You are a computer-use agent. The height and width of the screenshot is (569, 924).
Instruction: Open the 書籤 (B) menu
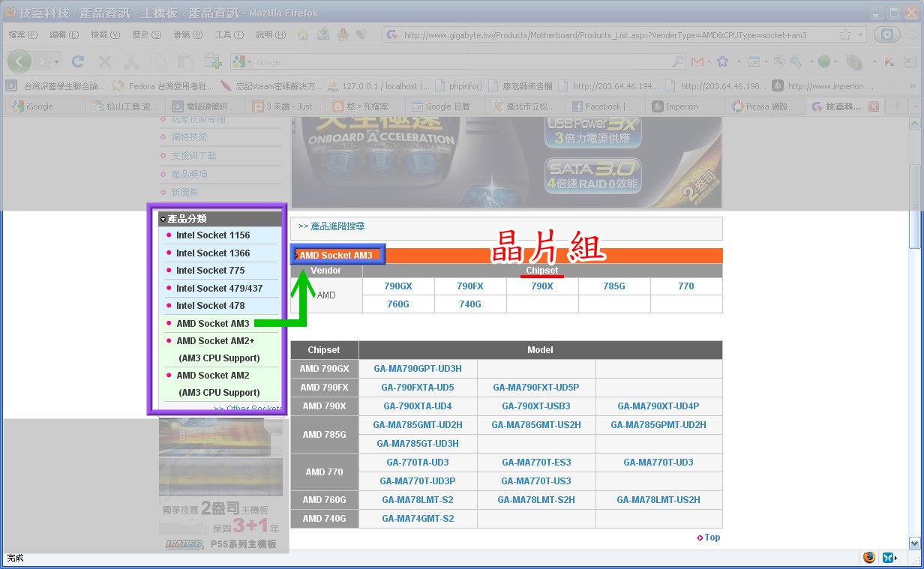point(187,34)
